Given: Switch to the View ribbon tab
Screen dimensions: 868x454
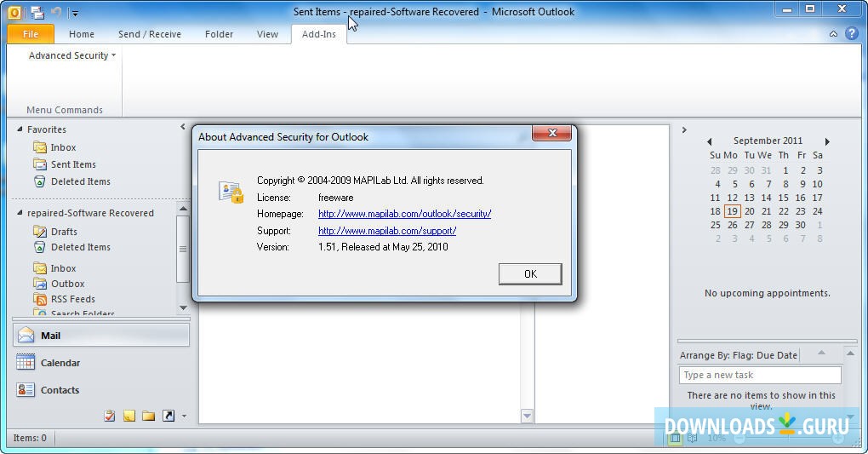Looking at the screenshot, I should coord(267,34).
